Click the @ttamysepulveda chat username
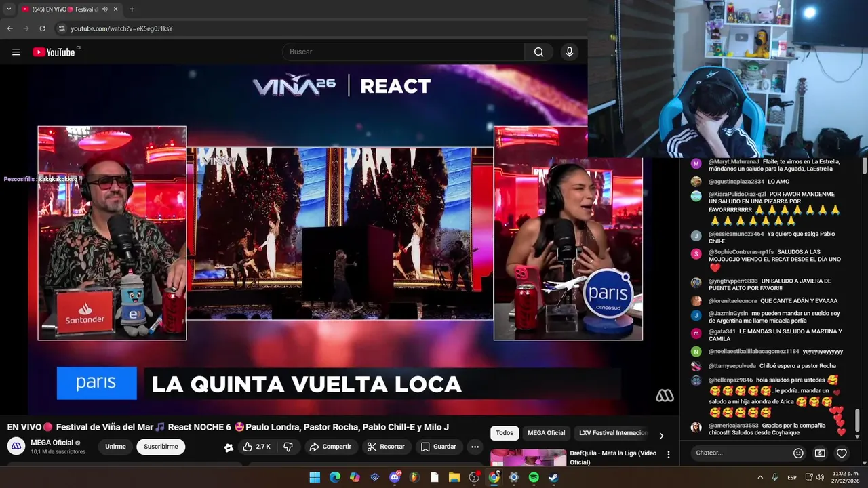The height and width of the screenshot is (488, 868). click(x=732, y=366)
